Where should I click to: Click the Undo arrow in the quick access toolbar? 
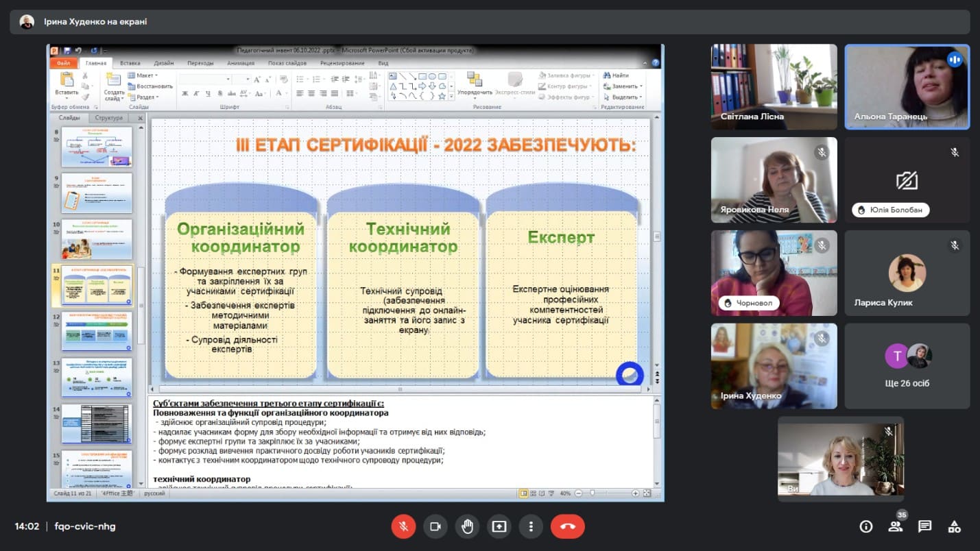click(x=77, y=51)
